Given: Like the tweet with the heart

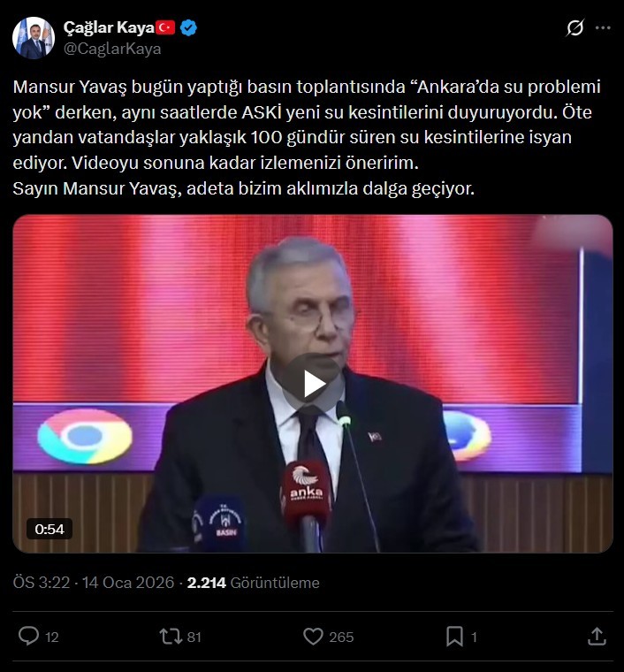Looking at the screenshot, I should pos(313,636).
